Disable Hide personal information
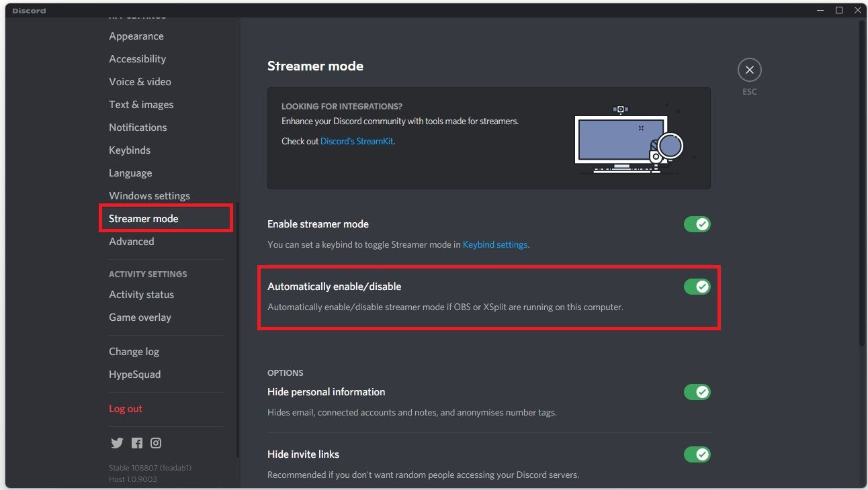Screen dimensions: 868x490 (x=697, y=392)
